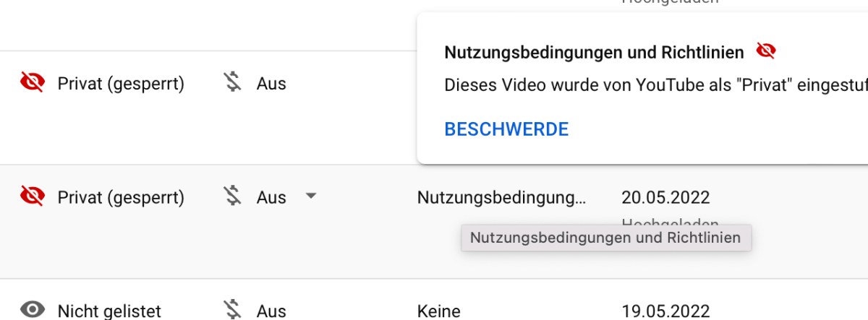Click the grey eye icon beside Nicht gelistet
868x320 pixels.
point(32,311)
